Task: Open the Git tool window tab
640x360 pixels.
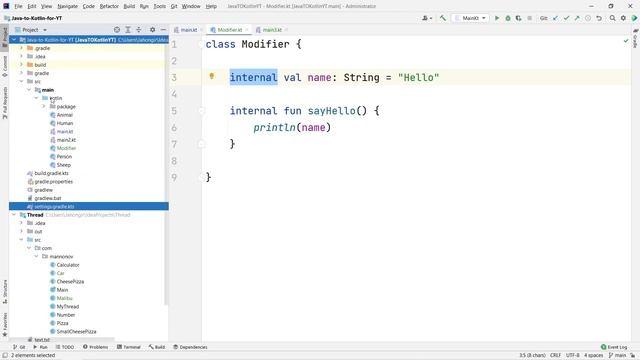Action: click(19, 347)
